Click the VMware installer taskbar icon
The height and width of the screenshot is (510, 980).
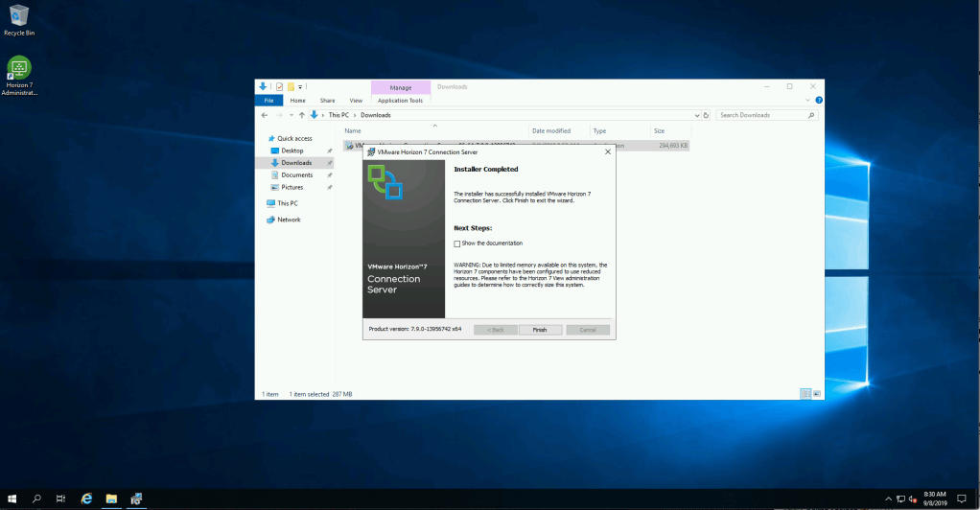click(x=136, y=498)
